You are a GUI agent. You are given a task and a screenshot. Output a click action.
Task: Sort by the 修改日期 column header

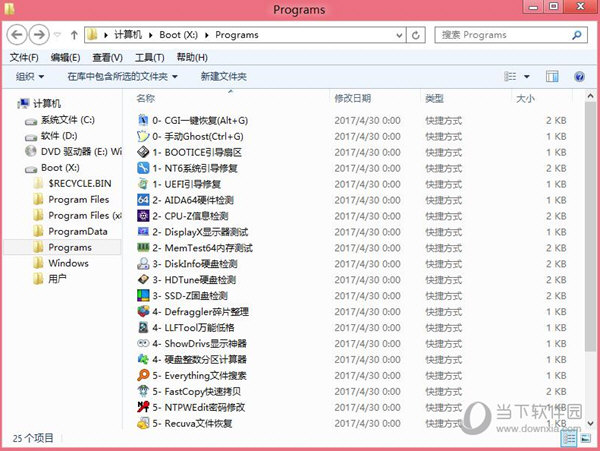[x=352, y=98]
